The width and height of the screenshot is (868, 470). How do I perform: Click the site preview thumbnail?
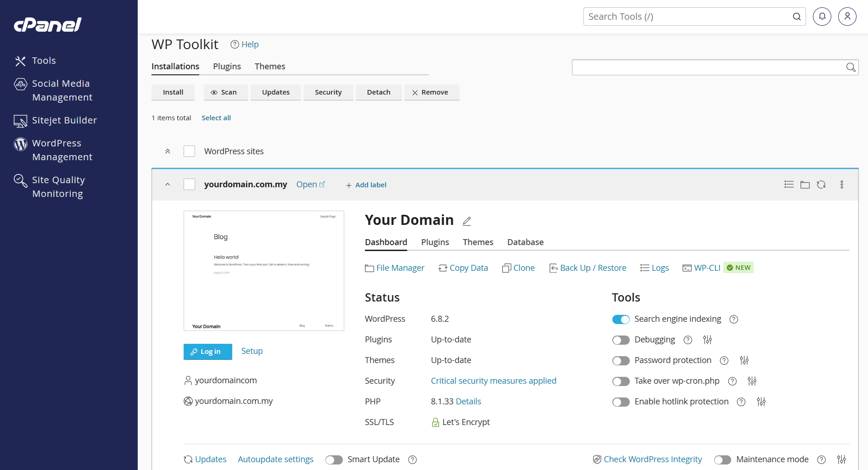264,271
